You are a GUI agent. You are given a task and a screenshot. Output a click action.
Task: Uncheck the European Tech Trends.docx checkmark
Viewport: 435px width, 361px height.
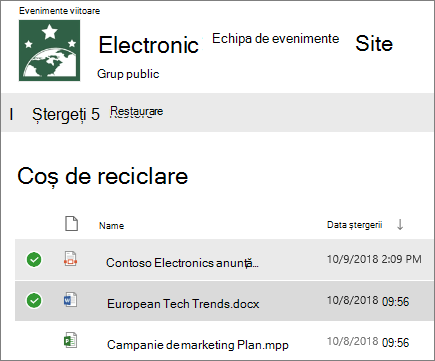click(x=34, y=301)
